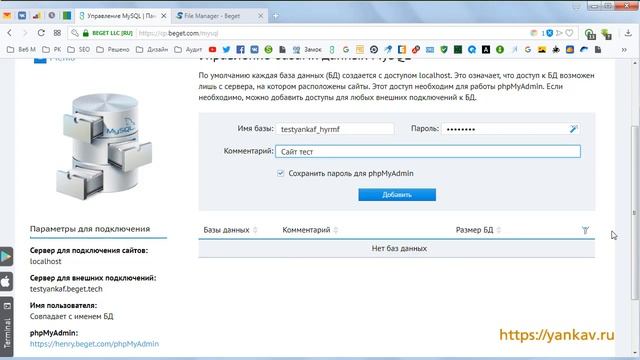This screenshot has height=360, width=640.
Task: Open the VK bookmark icon in bookmarks bar
Action: 254,49
